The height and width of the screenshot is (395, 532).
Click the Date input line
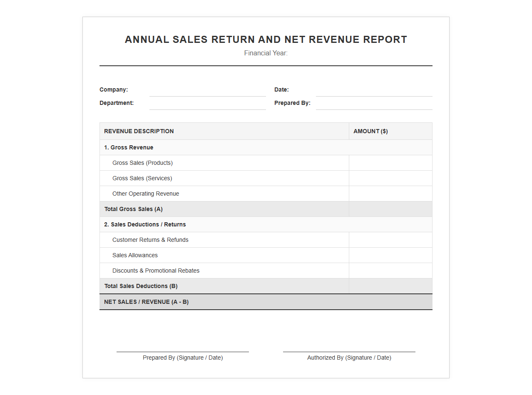(x=374, y=90)
